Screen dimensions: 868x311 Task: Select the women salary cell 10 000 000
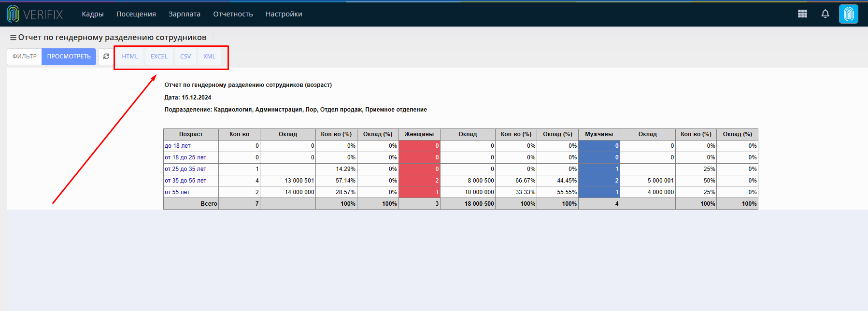[468, 192]
